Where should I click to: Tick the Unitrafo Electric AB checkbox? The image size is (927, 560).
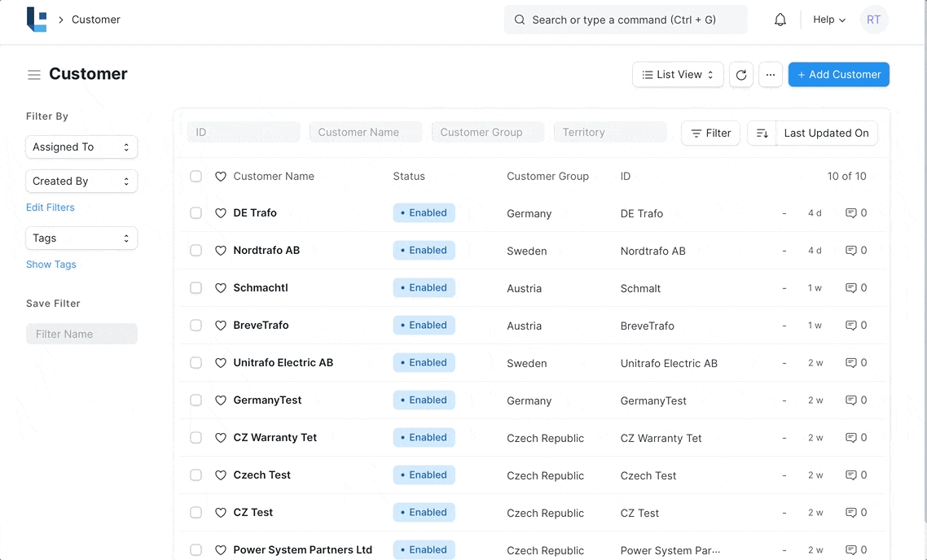tap(196, 363)
